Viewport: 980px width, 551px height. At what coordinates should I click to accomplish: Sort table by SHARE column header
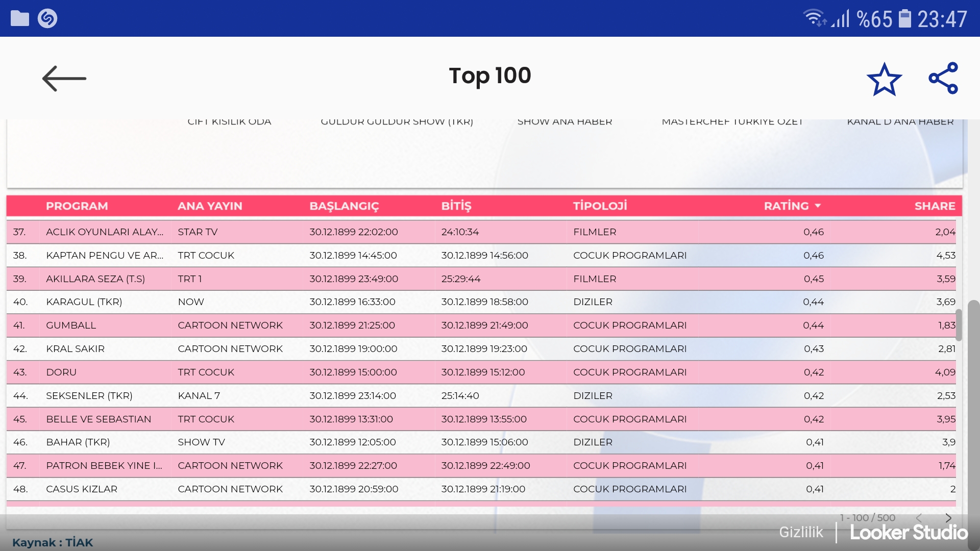(934, 206)
